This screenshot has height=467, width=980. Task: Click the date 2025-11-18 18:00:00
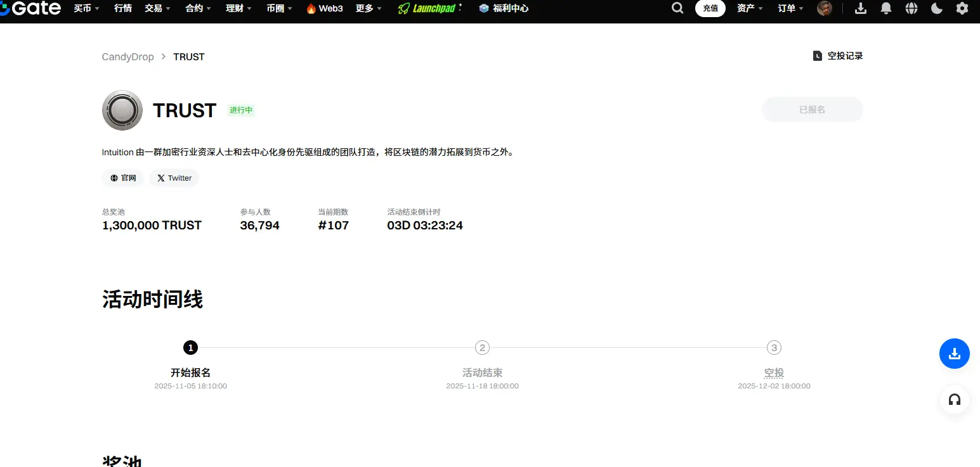[482, 386]
